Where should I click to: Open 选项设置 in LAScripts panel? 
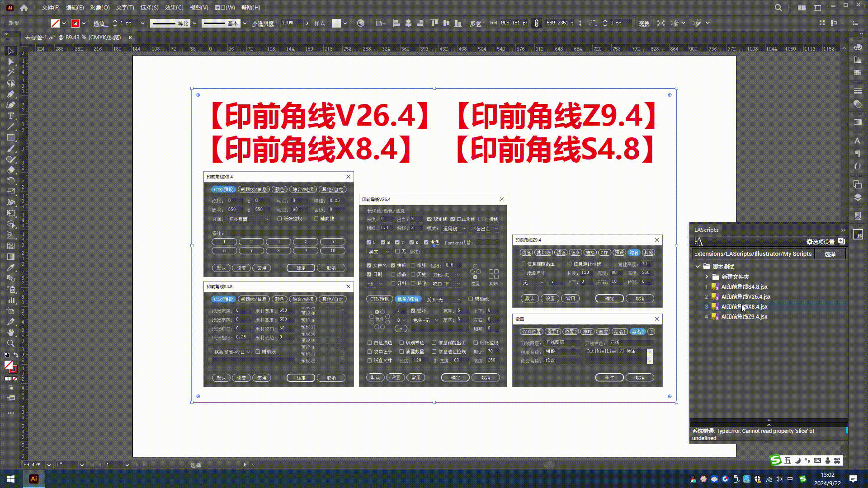821,242
